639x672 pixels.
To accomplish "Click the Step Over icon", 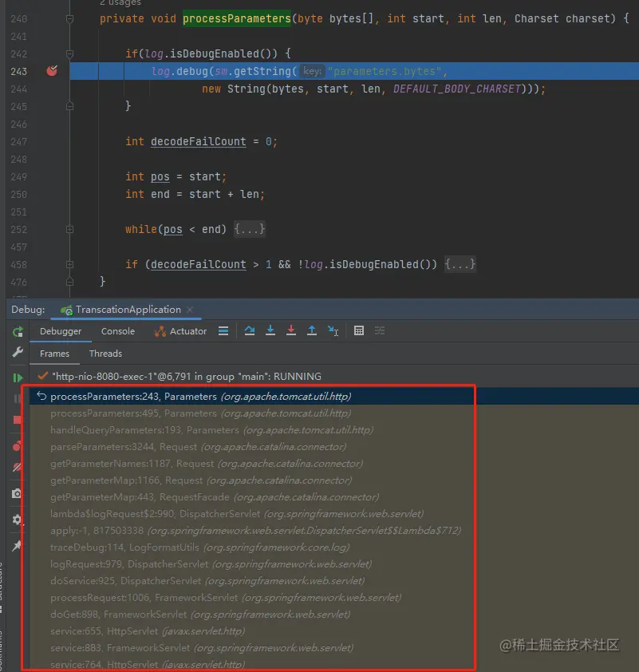I will 249,330.
